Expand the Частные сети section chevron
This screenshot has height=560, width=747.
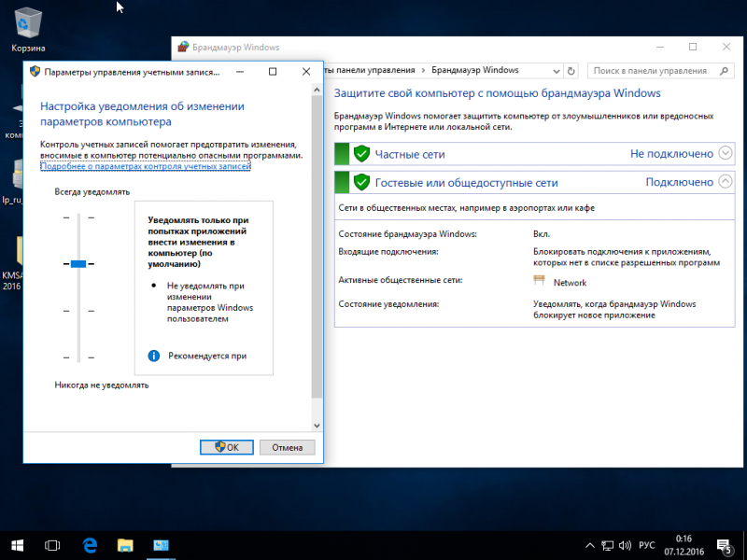(x=726, y=153)
